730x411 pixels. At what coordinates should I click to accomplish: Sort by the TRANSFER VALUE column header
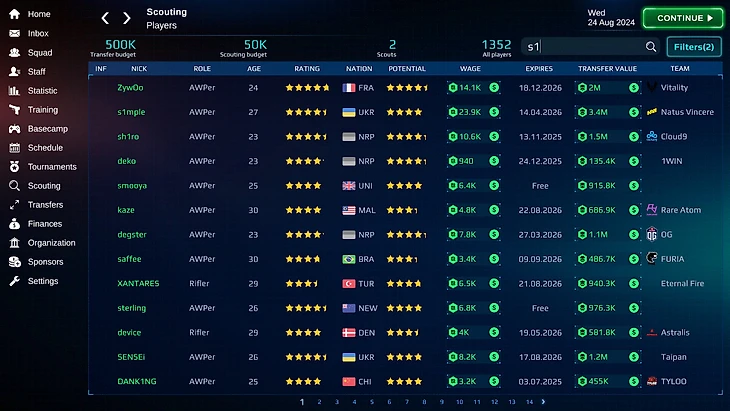pyautogui.click(x=607, y=68)
